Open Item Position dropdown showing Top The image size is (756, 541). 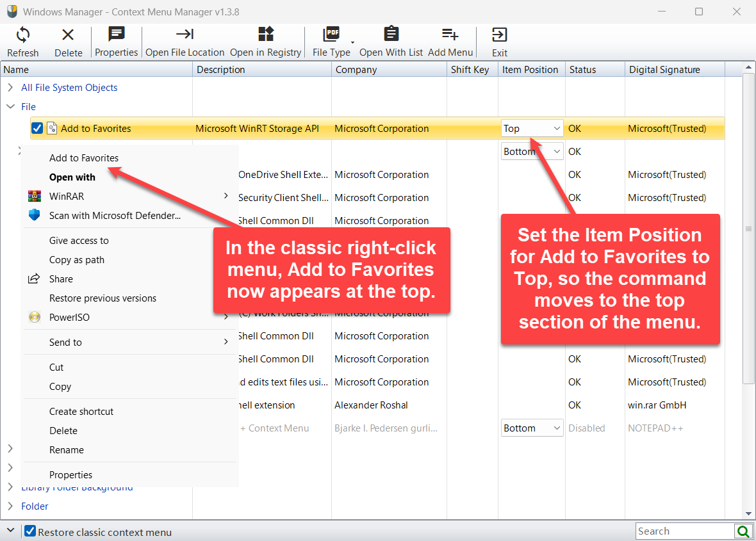click(x=532, y=128)
